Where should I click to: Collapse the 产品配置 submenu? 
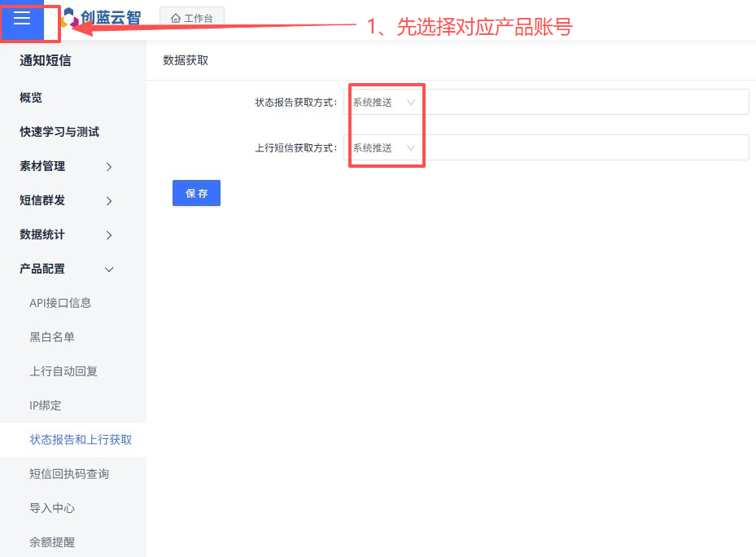click(x=67, y=269)
